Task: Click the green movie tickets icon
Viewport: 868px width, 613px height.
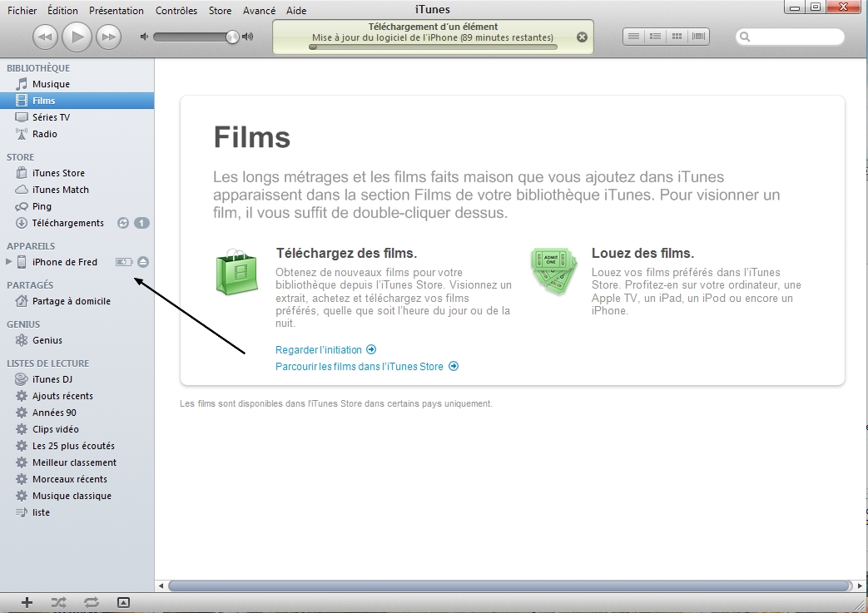Action: click(x=553, y=270)
